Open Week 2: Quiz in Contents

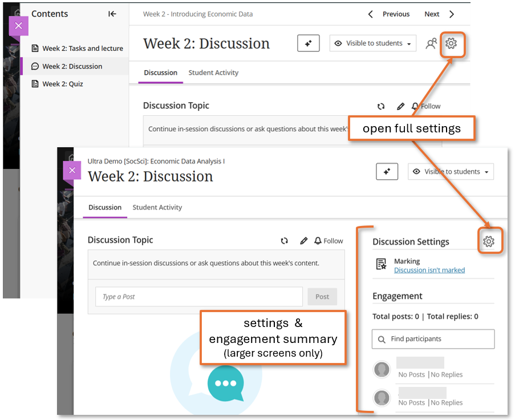pyautogui.click(x=62, y=84)
